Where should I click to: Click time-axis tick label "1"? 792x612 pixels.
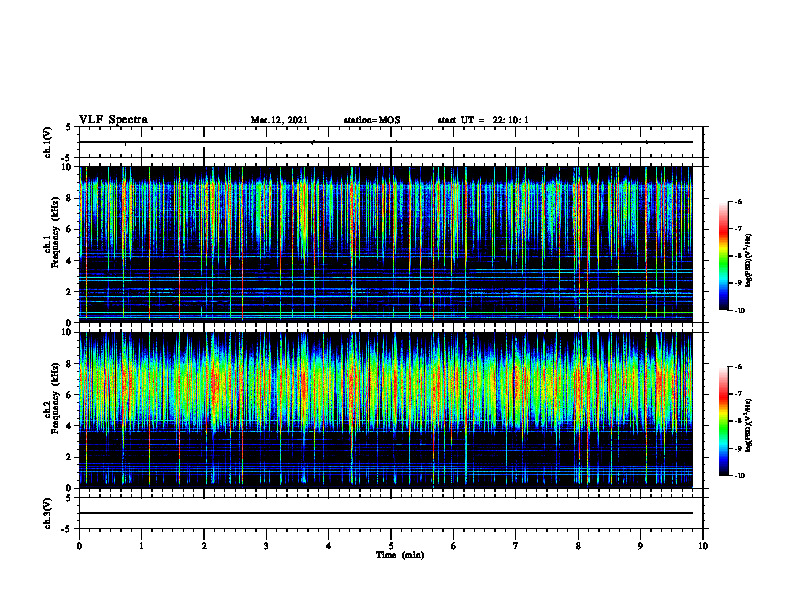tap(141, 546)
